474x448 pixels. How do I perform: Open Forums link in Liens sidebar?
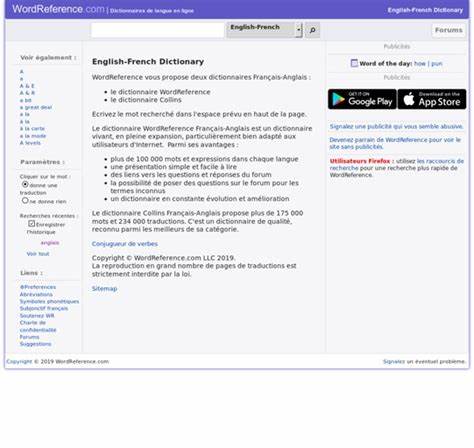tap(29, 337)
